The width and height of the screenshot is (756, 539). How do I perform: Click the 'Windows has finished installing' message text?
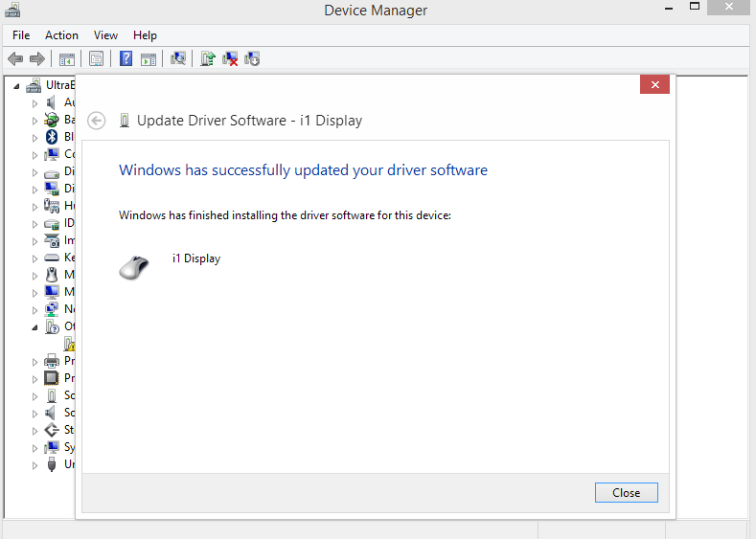pyautogui.click(x=285, y=215)
